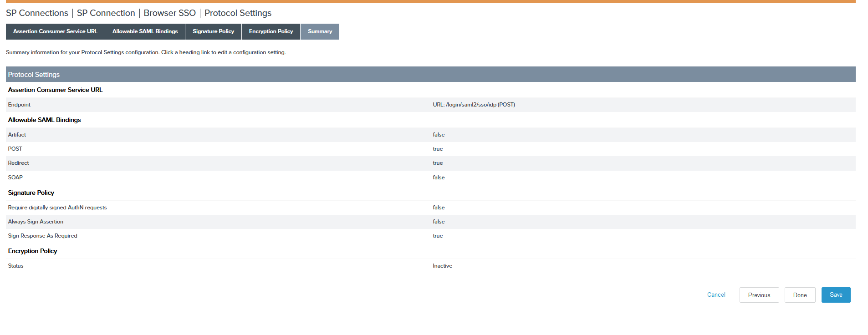Image resolution: width=868 pixels, height=335 pixels.
Task: Click the SP Connections breadcrumb
Action: (x=37, y=13)
